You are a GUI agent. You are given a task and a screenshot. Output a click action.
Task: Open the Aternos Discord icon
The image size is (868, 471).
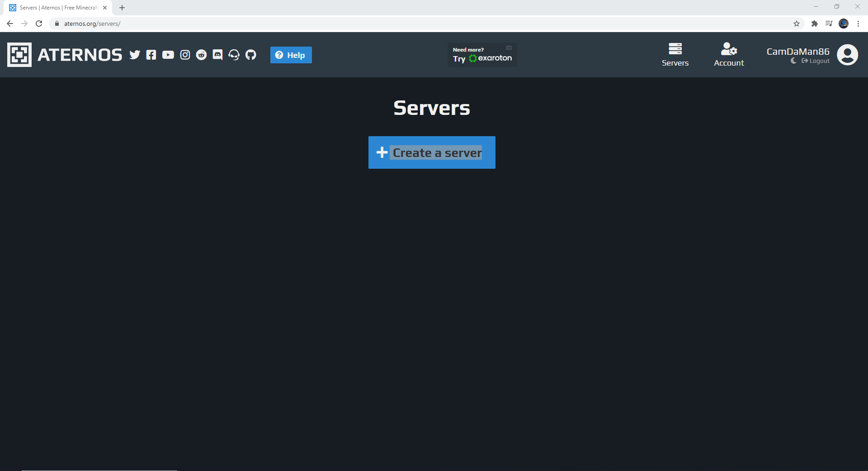tap(217, 55)
